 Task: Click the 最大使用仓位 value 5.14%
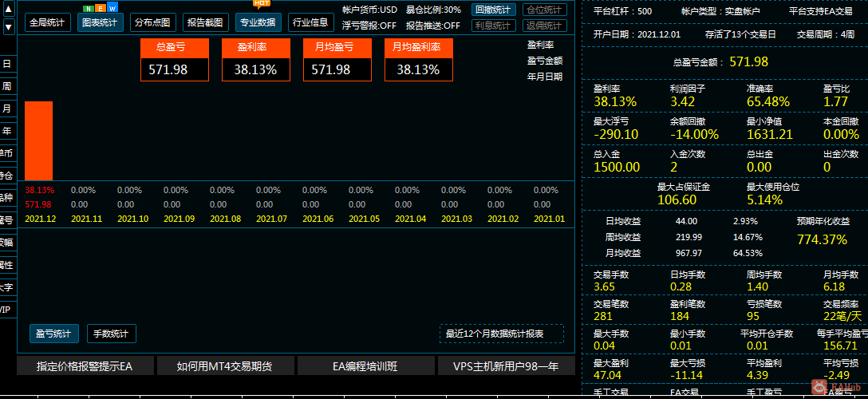point(764,199)
